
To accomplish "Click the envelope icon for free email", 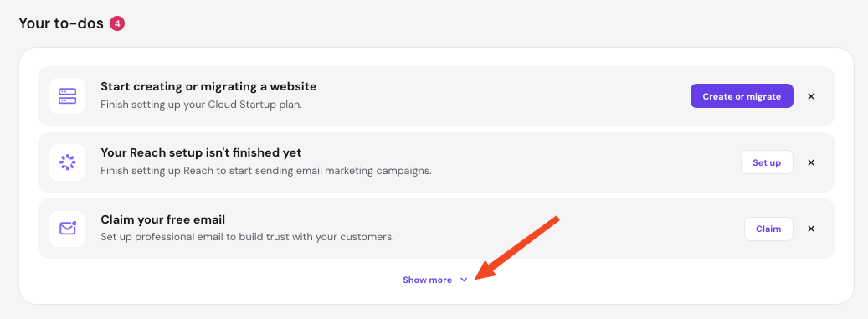I will tap(67, 229).
